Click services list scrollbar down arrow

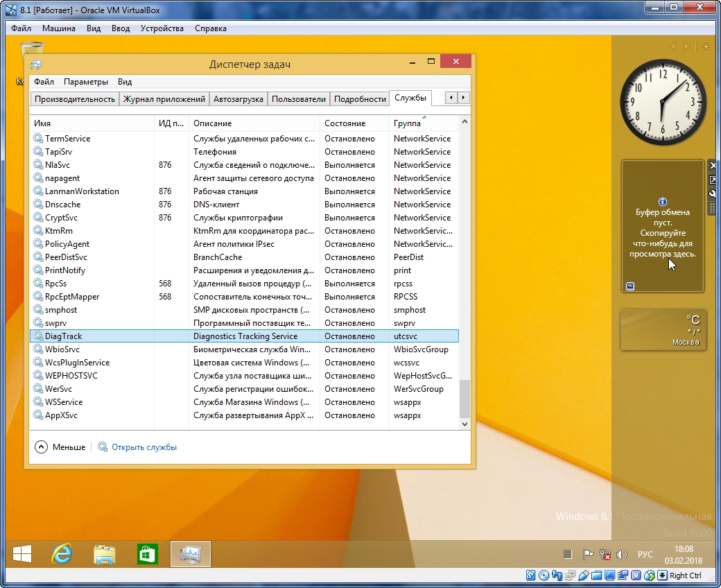pyautogui.click(x=464, y=424)
